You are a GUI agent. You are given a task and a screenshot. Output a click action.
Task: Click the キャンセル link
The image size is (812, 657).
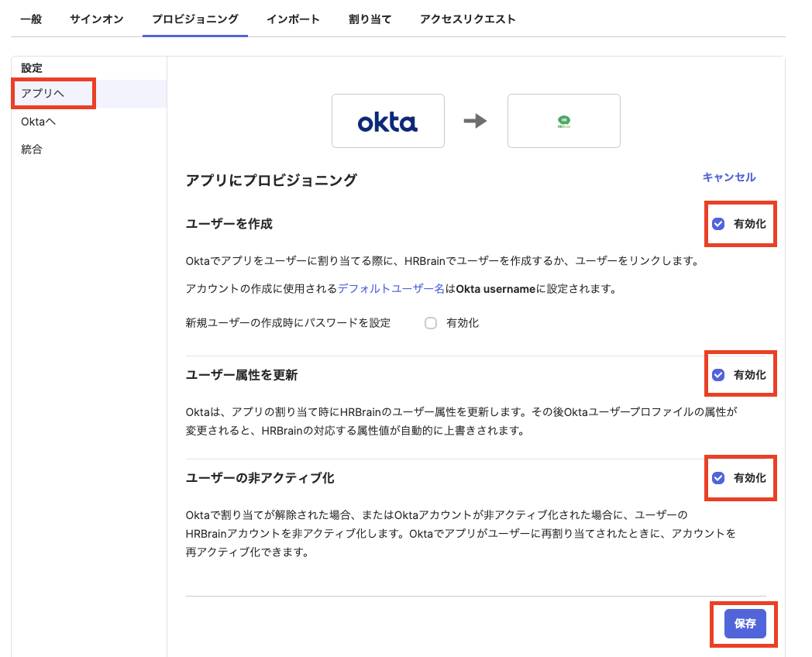click(728, 177)
